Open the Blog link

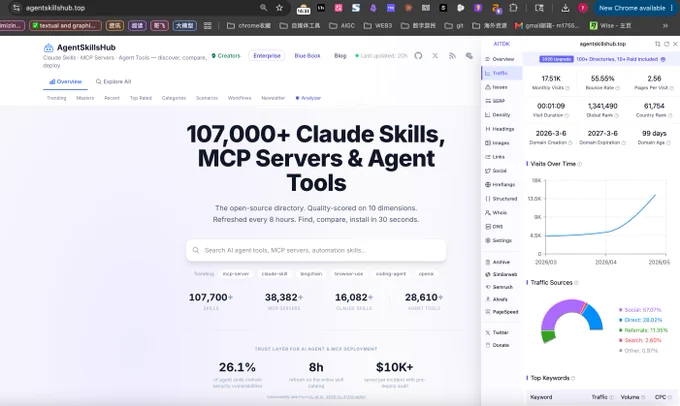point(340,56)
